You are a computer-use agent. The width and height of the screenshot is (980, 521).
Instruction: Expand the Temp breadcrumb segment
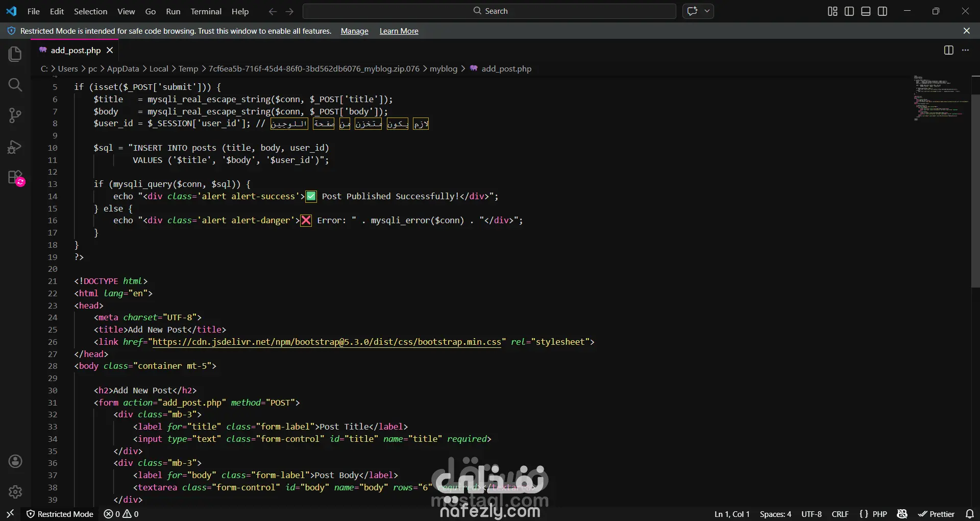click(188, 68)
